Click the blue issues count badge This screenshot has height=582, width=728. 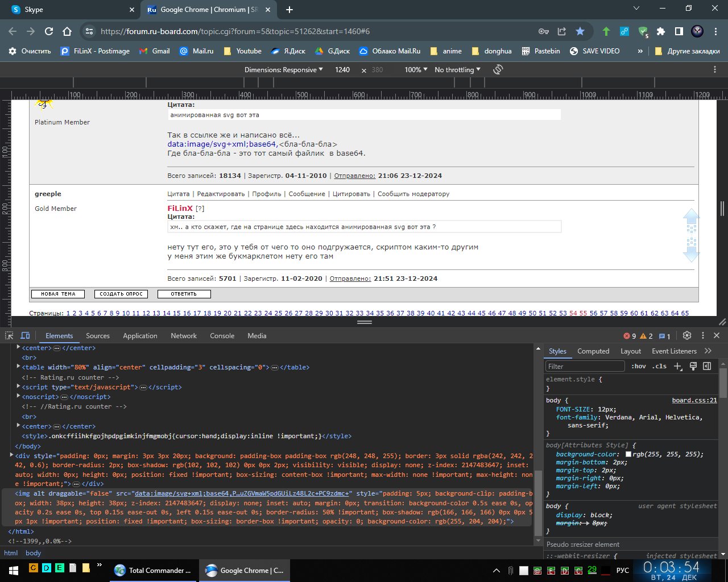pyautogui.click(x=665, y=336)
